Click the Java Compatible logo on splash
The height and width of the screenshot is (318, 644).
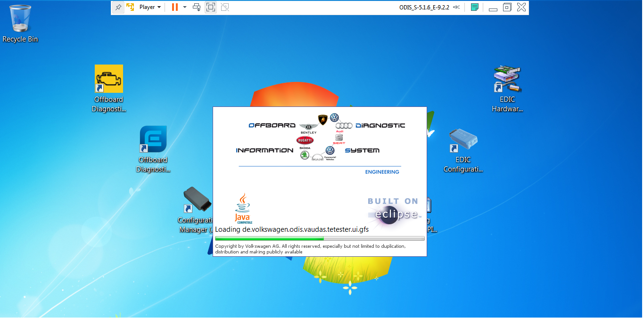tap(243, 208)
